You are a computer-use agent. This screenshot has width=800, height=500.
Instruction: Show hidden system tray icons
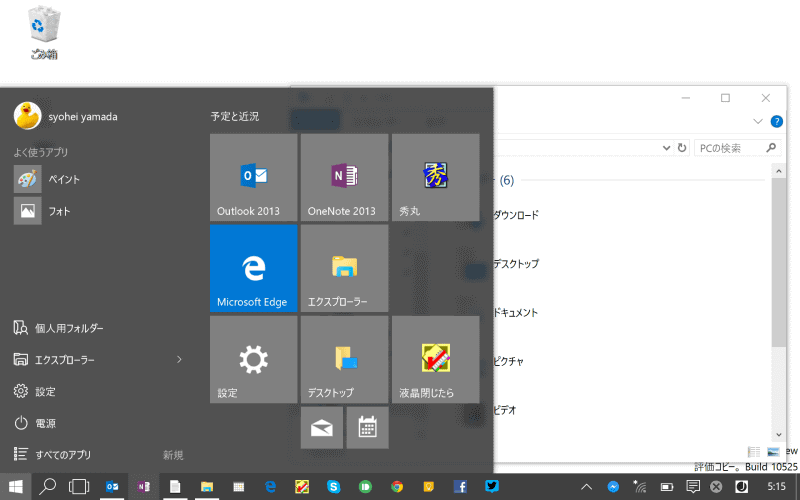point(587,487)
